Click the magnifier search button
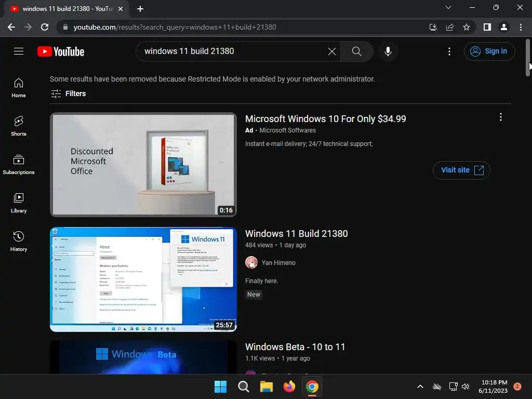Screen dimensions: 532x399 tap(356, 51)
